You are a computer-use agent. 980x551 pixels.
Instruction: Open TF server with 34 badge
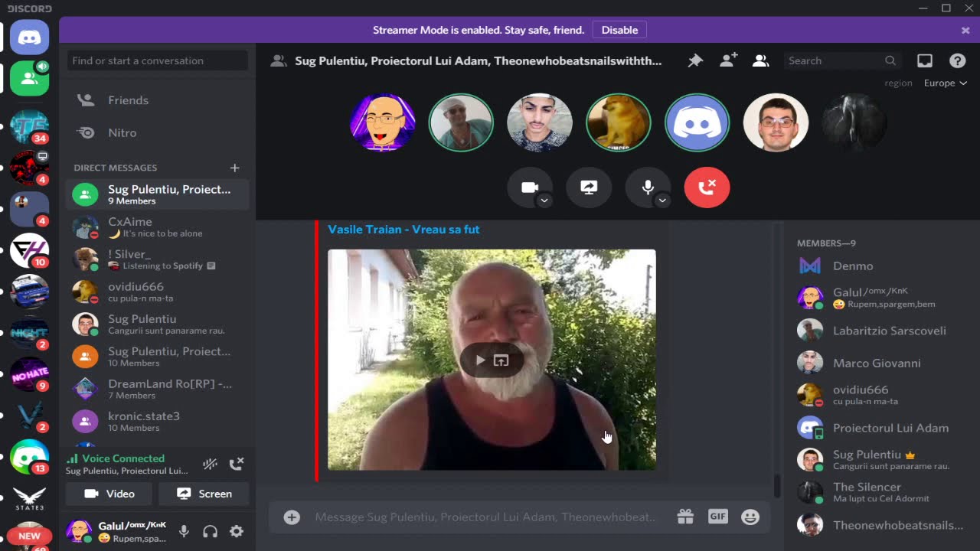(30, 126)
